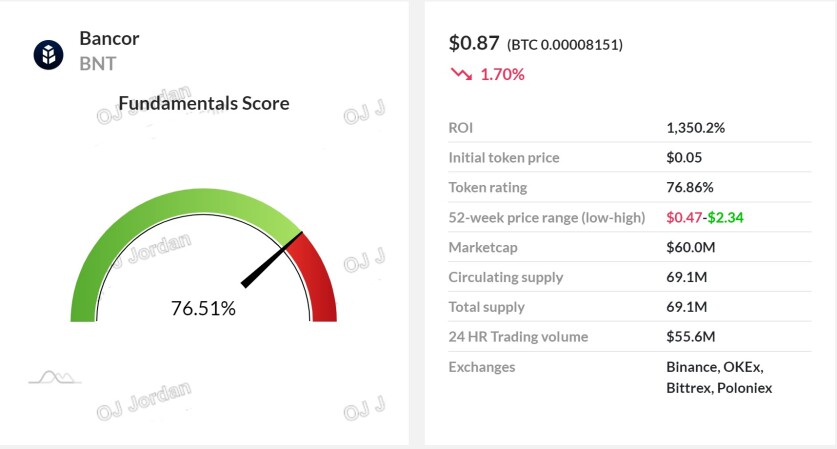Click the small line chart icon
Image resolution: width=837 pixels, height=449 pixels.
click(54, 377)
